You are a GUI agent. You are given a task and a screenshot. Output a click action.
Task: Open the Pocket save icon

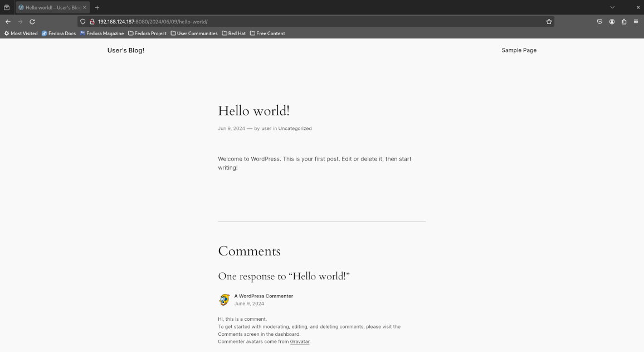coord(599,22)
